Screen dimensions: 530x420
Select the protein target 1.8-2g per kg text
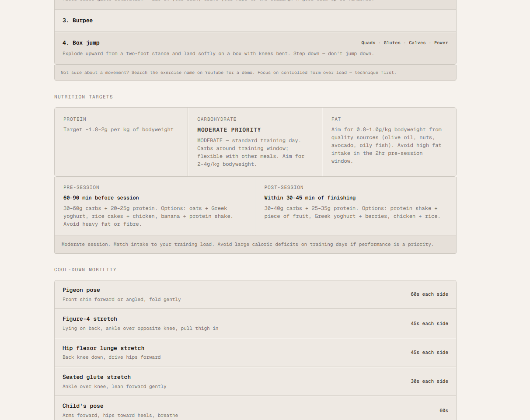pos(119,129)
